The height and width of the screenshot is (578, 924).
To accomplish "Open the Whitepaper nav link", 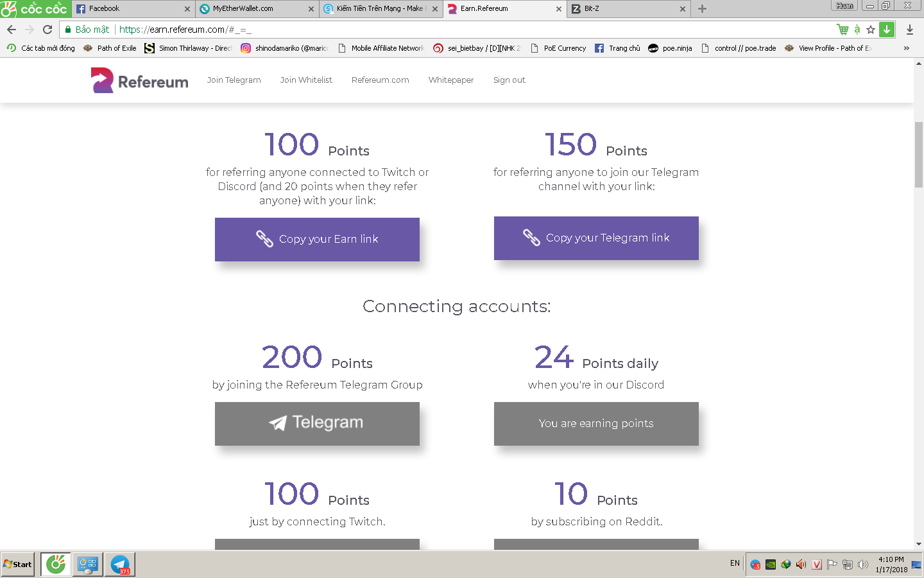I will click(x=451, y=80).
